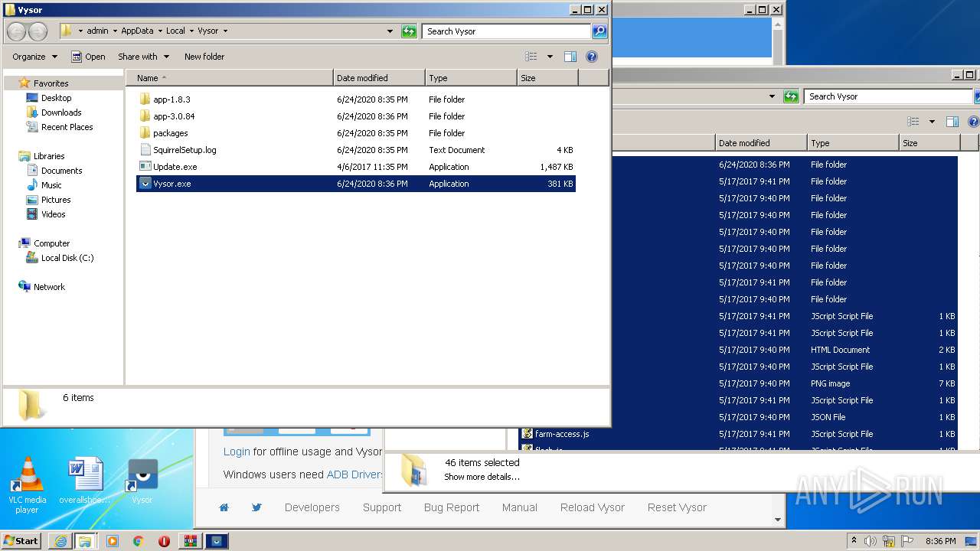Switch to Vysor app on taskbar
980x551 pixels.
[217, 541]
